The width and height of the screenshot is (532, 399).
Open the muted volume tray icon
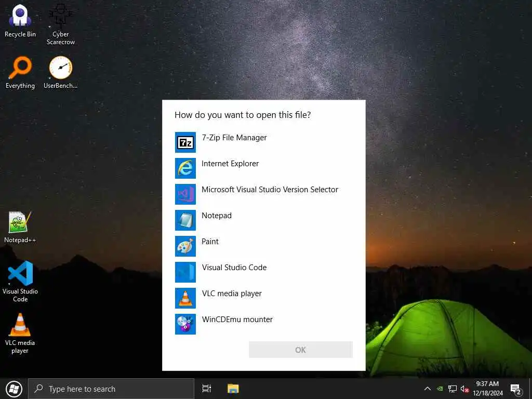tap(464, 389)
